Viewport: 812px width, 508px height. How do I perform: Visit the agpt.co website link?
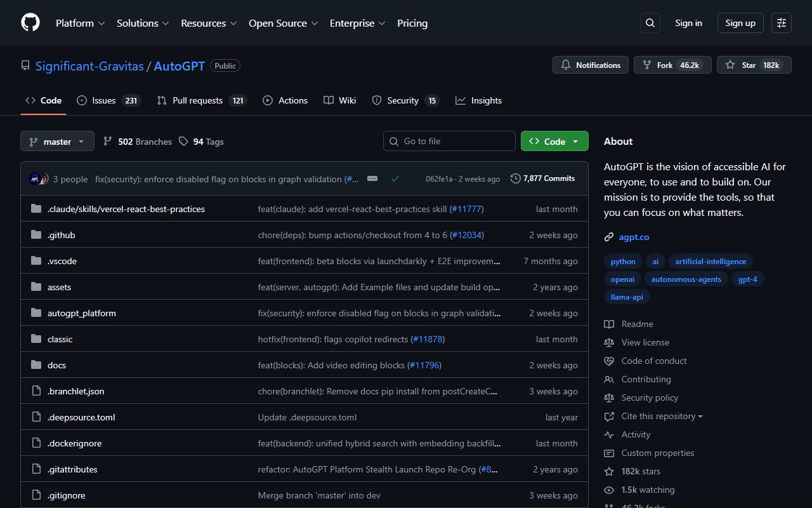[634, 236]
